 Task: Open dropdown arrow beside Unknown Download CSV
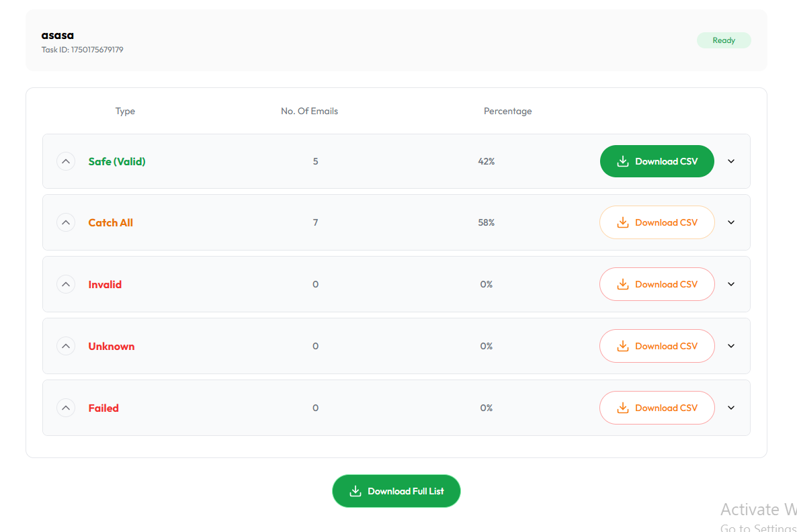[731, 346]
